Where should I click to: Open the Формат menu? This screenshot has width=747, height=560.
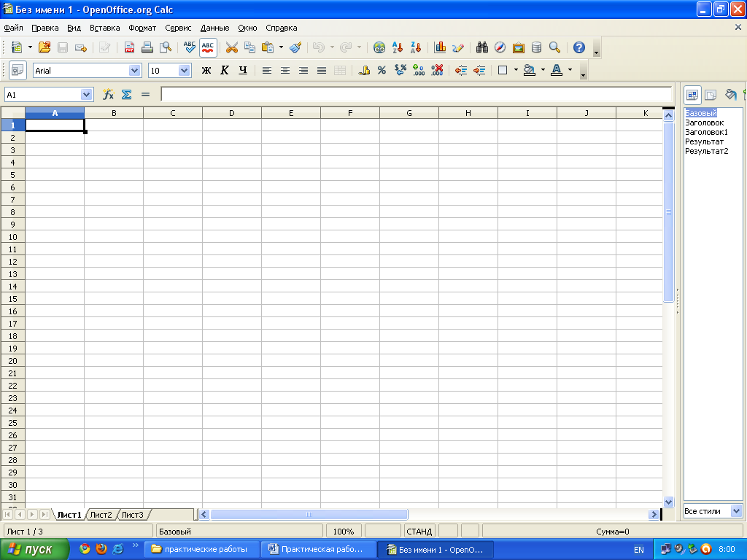[x=142, y=28]
